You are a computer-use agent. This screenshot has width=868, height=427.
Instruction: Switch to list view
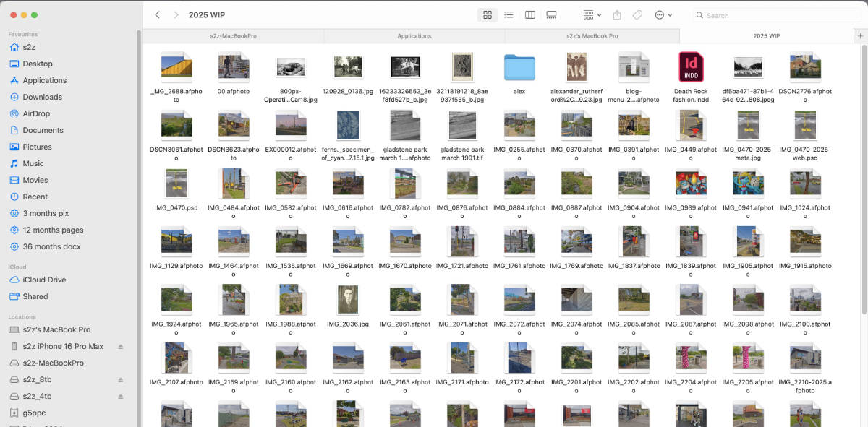pyautogui.click(x=509, y=14)
